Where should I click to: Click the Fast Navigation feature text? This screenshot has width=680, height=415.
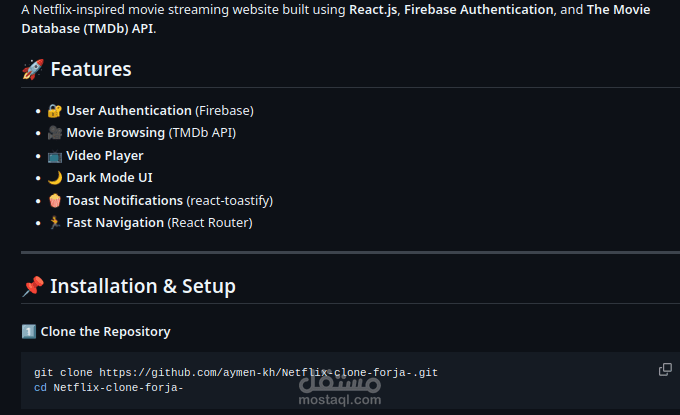[x=115, y=223]
